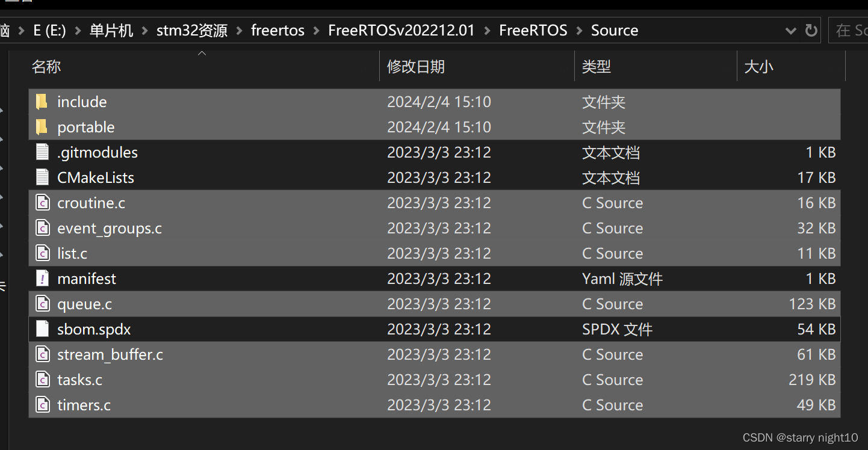Screen dimensions: 868x450
Task: Open the portable folder icon
Action: pos(41,127)
